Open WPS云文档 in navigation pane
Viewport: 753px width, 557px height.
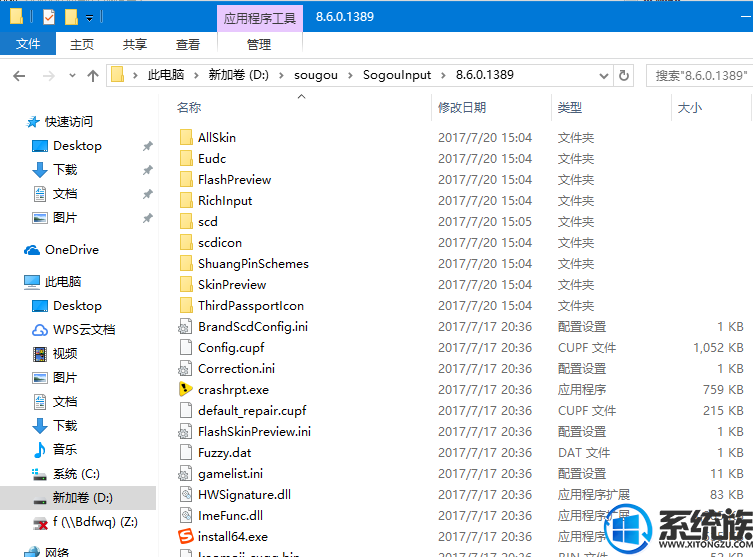[84, 330]
